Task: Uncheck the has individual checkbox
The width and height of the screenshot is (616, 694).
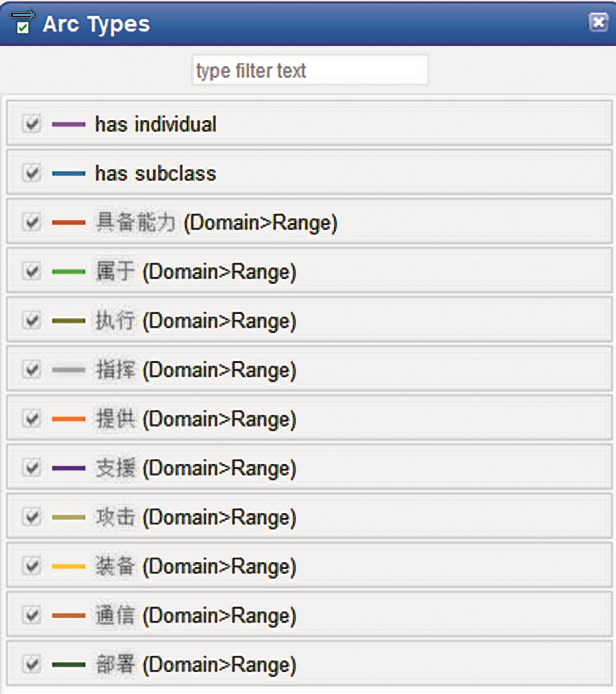Action: (32, 124)
